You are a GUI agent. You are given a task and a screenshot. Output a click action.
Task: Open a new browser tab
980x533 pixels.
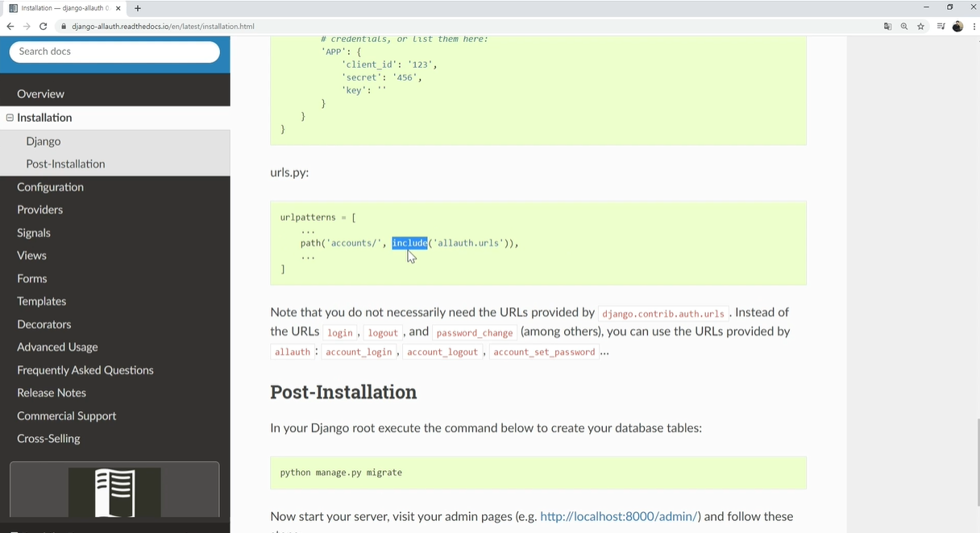[x=138, y=8]
